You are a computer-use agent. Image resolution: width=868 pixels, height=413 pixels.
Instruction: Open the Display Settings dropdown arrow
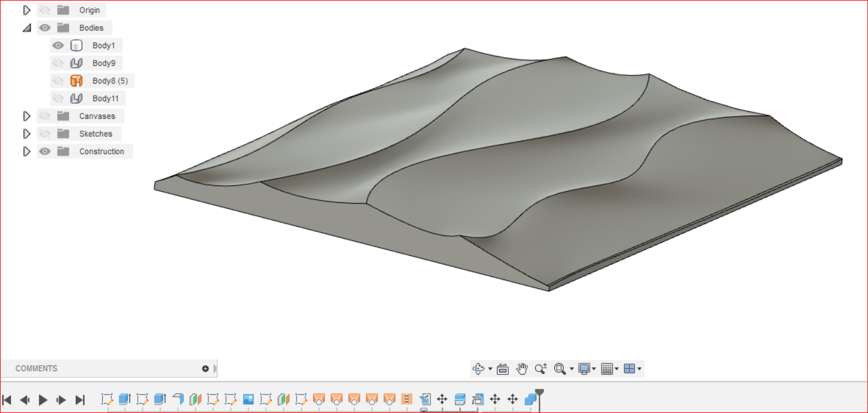[x=594, y=369]
